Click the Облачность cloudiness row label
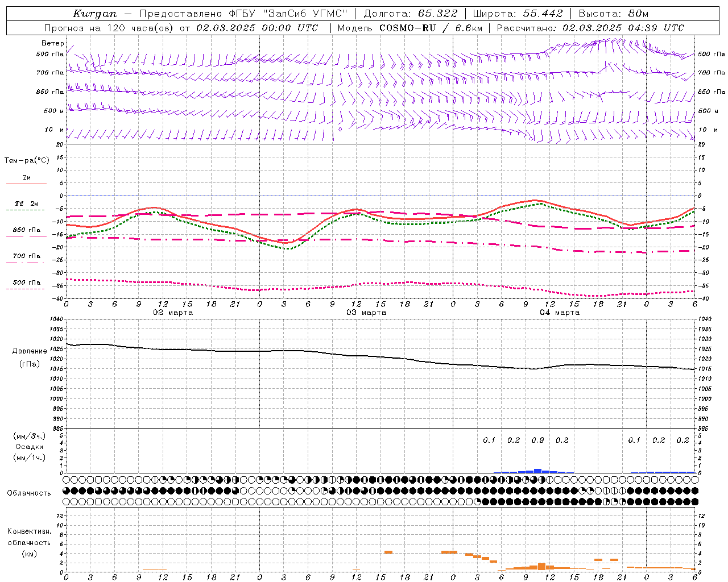This screenshot has width=728, height=582. (29, 493)
